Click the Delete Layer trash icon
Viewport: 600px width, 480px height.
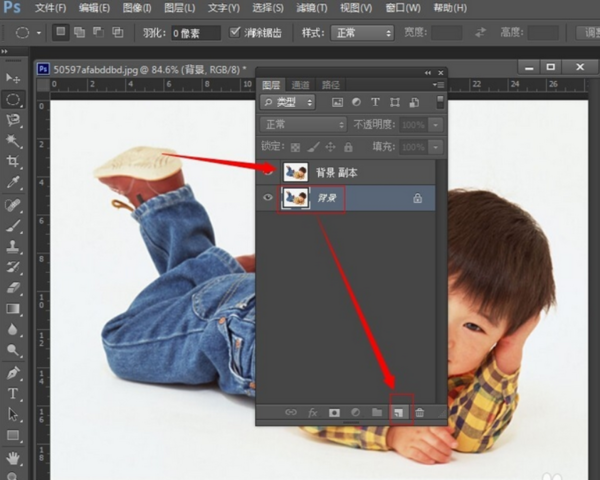(x=420, y=411)
